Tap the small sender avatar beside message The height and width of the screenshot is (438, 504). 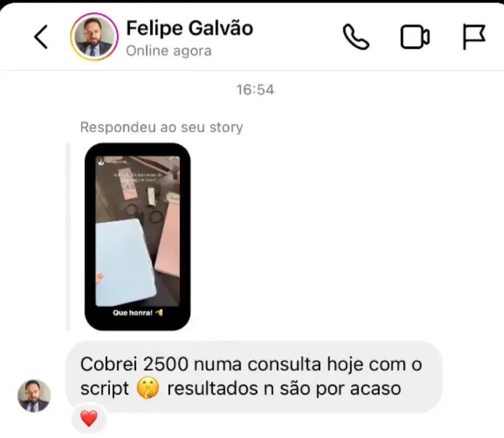coord(34,396)
